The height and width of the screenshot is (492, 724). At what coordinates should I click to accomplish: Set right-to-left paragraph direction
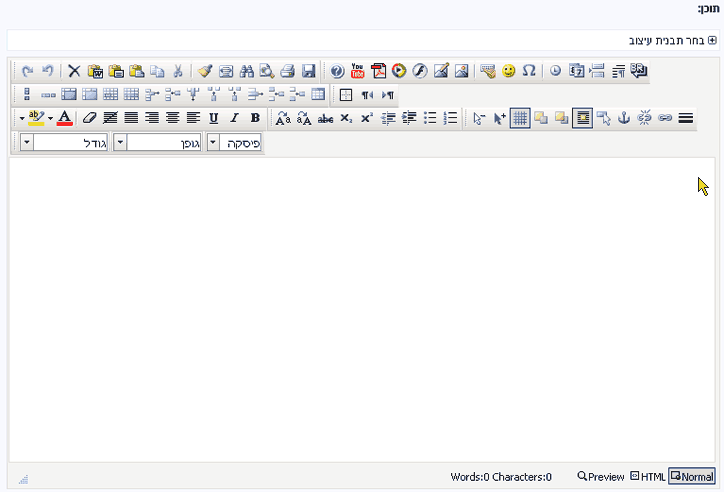point(367,95)
